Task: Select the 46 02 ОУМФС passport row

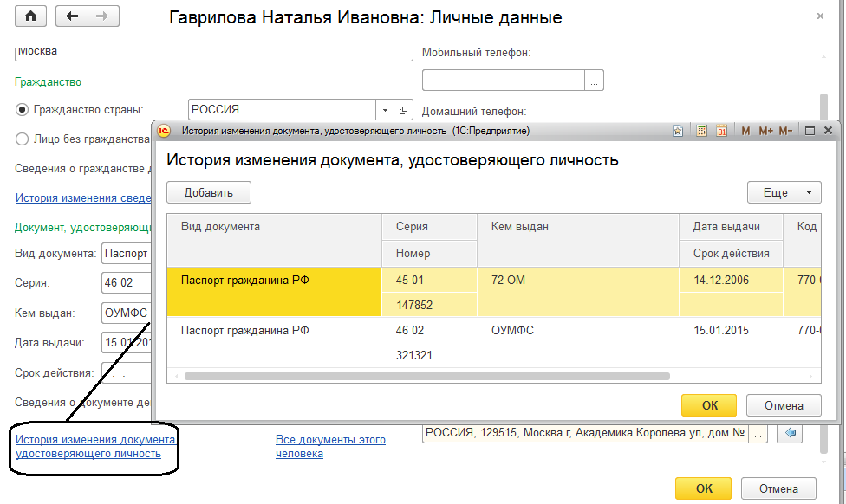Action: tap(494, 342)
